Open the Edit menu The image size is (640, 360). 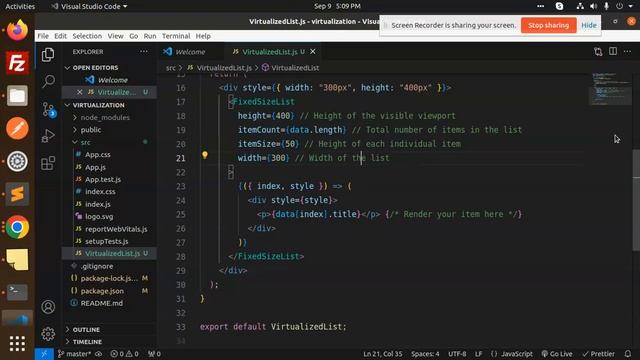pos(60,36)
